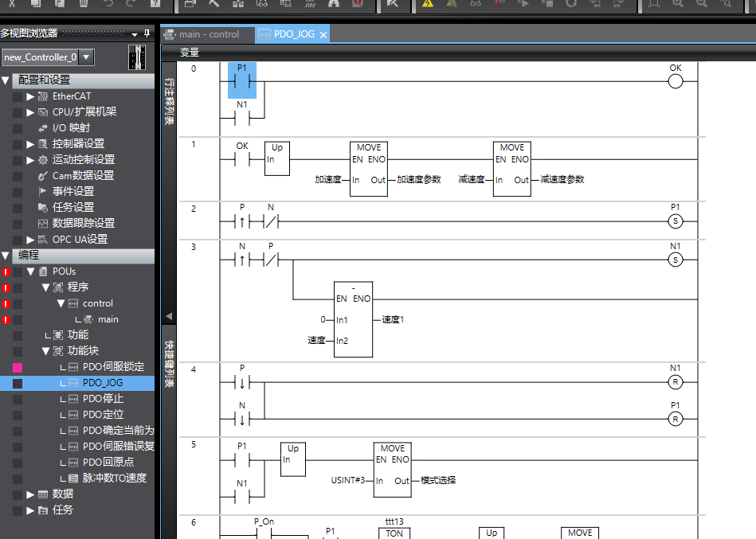Screen dimensions: 756x539
Task: Click the 事件设置 flag item
Action: tap(72, 191)
